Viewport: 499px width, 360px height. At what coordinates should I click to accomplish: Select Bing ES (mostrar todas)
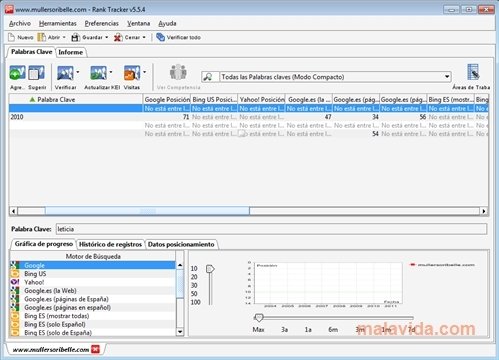click(x=93, y=316)
